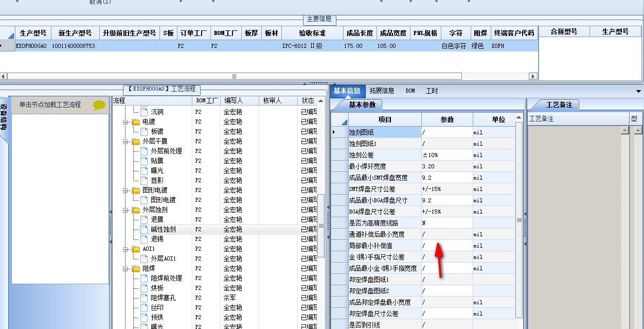The height and width of the screenshot is (329, 644).
Task: Open the 工时 tab
Action: 432,91
